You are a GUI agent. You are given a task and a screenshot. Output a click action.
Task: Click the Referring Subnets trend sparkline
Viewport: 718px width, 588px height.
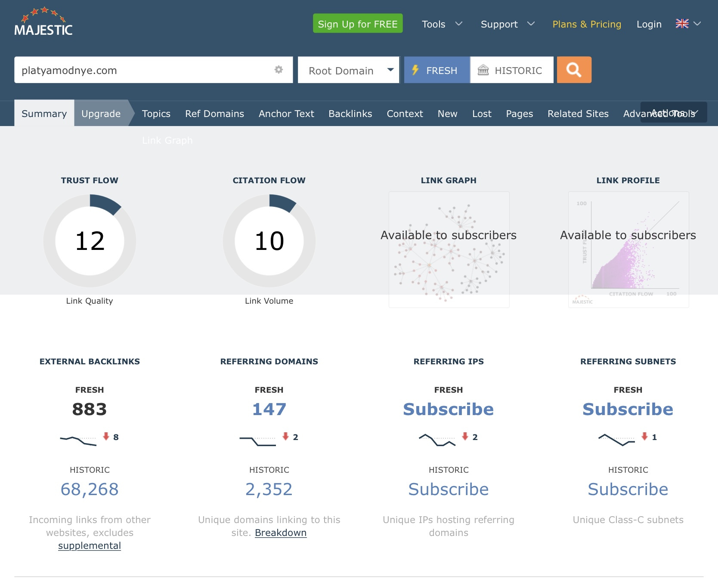[x=616, y=440]
